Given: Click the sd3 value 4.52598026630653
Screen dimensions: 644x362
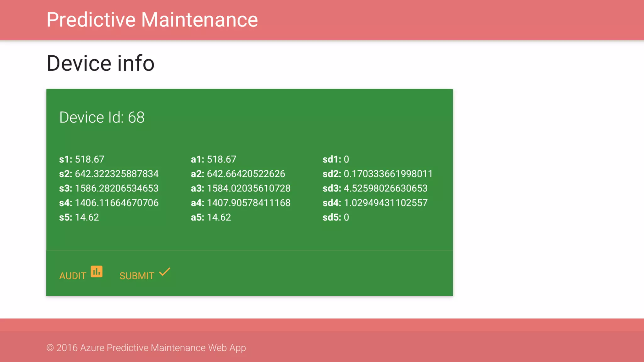Looking at the screenshot, I should pyautogui.click(x=386, y=188).
